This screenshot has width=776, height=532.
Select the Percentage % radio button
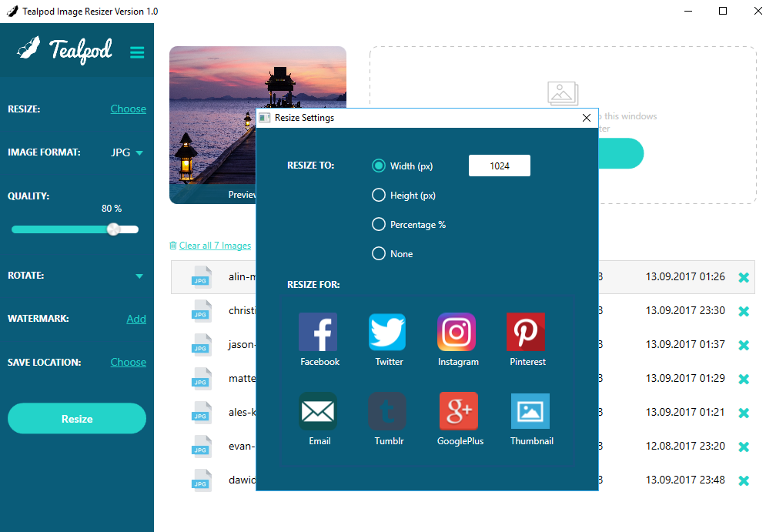click(x=379, y=224)
